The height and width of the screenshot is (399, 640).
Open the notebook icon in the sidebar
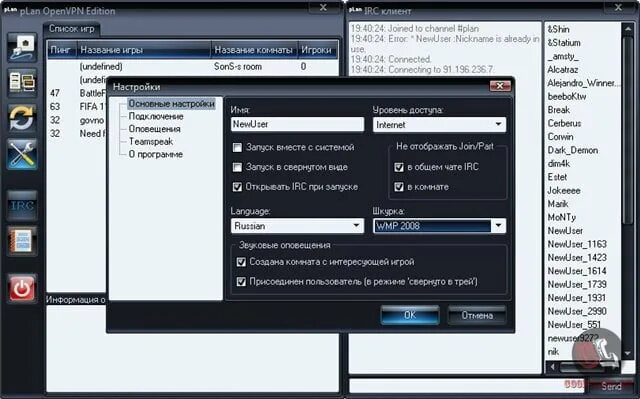click(22, 241)
